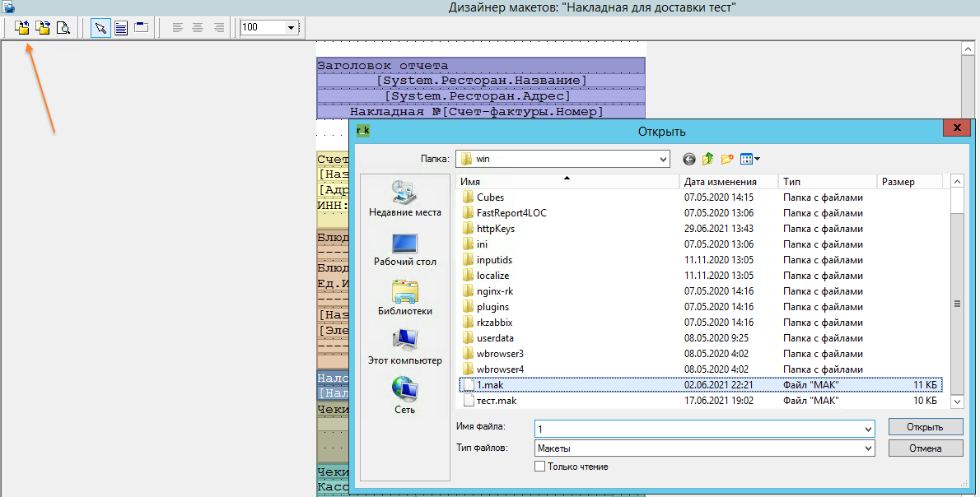Select the FastReport4LOC folder
The width and height of the screenshot is (980, 497).
pos(511,213)
